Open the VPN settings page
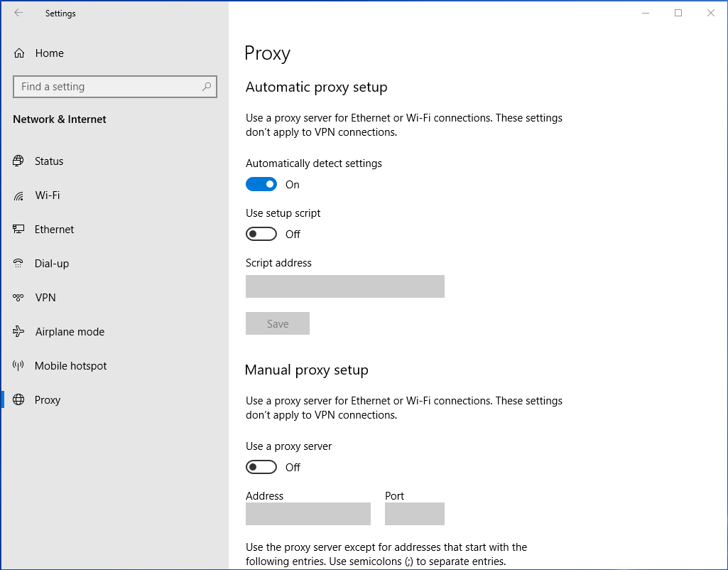This screenshot has height=570, width=728. click(x=115, y=297)
